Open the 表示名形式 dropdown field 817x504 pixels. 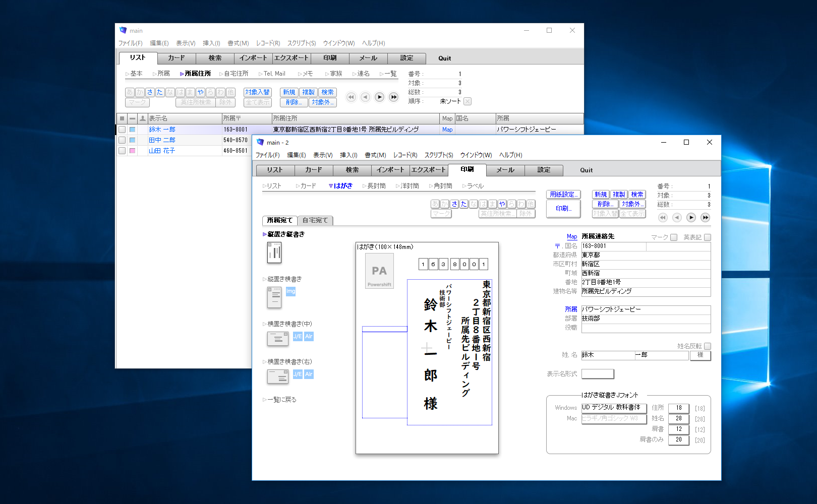point(598,374)
